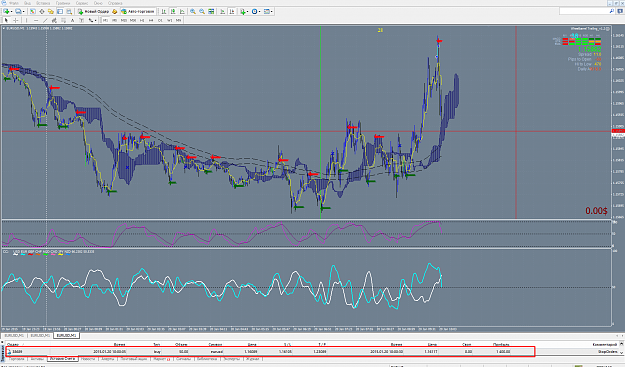Select the trendline drawing tool

click(x=45, y=20)
